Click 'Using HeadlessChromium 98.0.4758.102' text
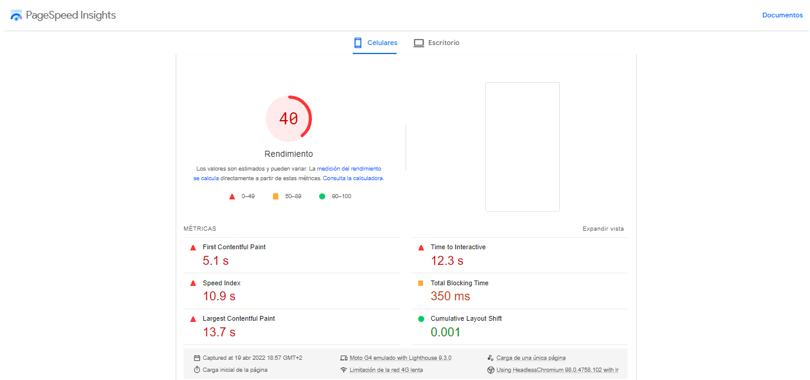The width and height of the screenshot is (810, 380). 558,370
